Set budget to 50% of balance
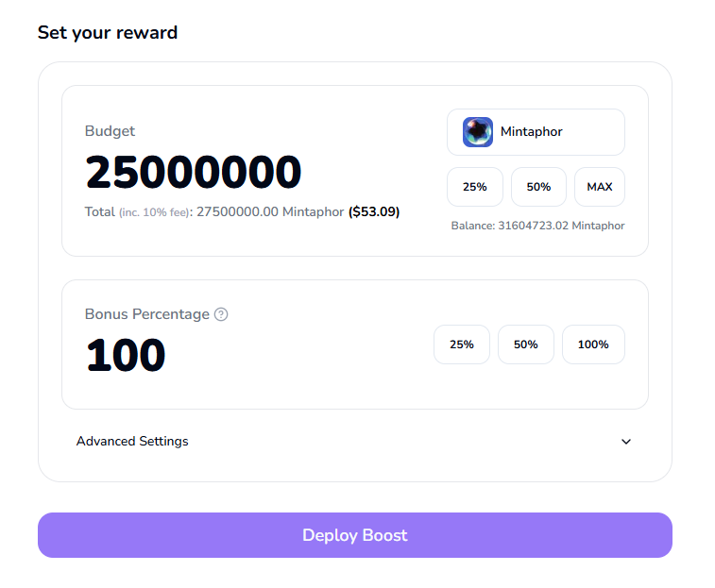Screen dimensions: 715x588 point(538,187)
